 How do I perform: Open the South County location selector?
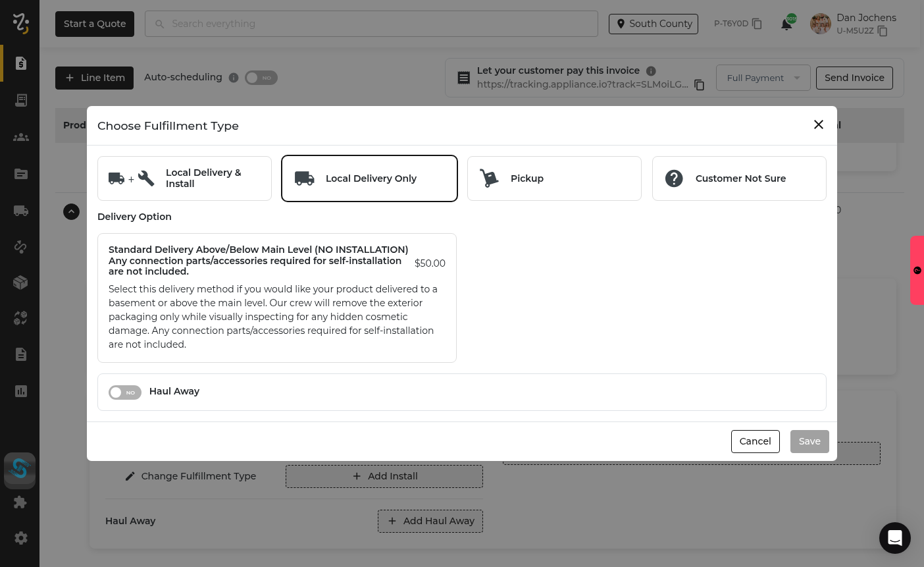(x=653, y=24)
